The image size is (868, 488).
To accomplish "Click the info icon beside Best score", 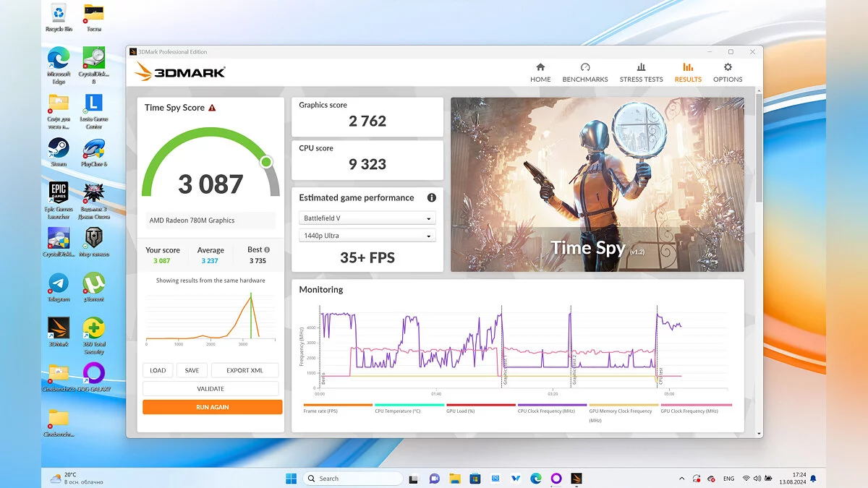I will (x=267, y=250).
